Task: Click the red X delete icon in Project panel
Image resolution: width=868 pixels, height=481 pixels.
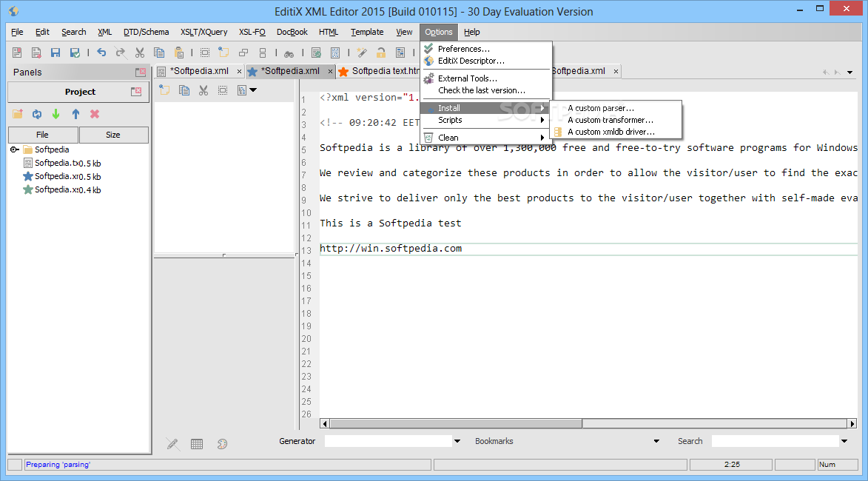Action: coord(95,113)
